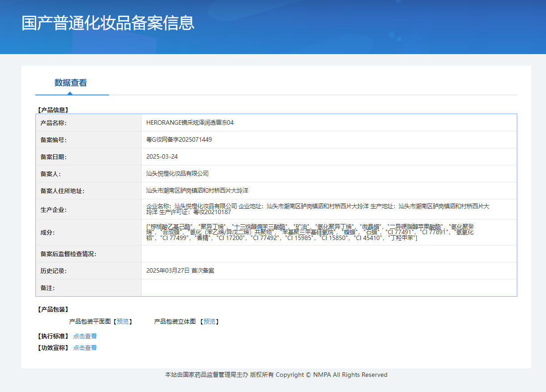Click the 产品名称 row label
The image size is (546, 392).
tap(53, 123)
